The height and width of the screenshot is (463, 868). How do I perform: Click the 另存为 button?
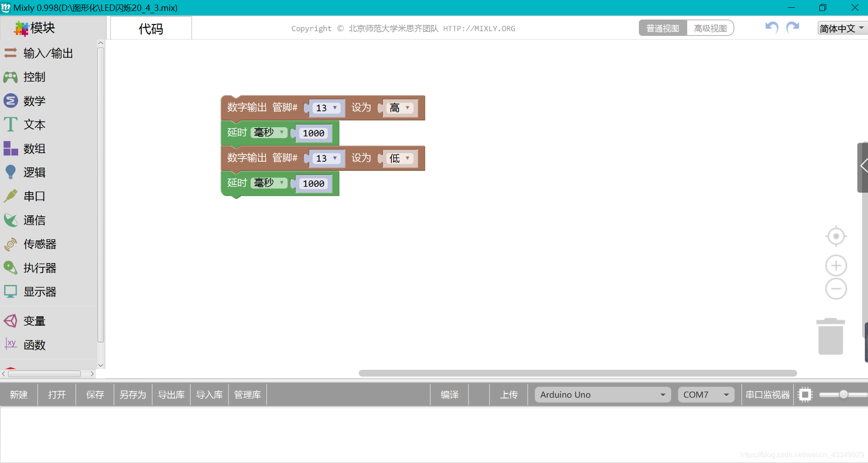click(x=133, y=394)
